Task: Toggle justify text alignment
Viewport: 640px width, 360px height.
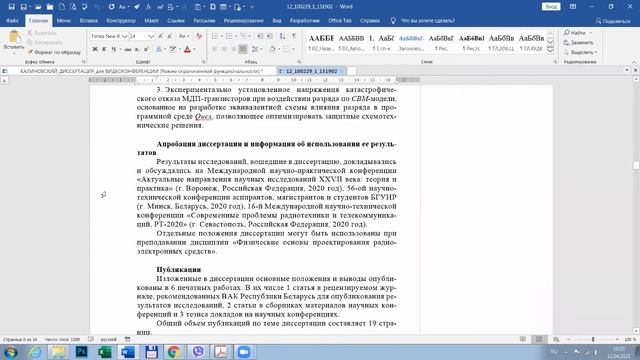Action: tap(243, 49)
